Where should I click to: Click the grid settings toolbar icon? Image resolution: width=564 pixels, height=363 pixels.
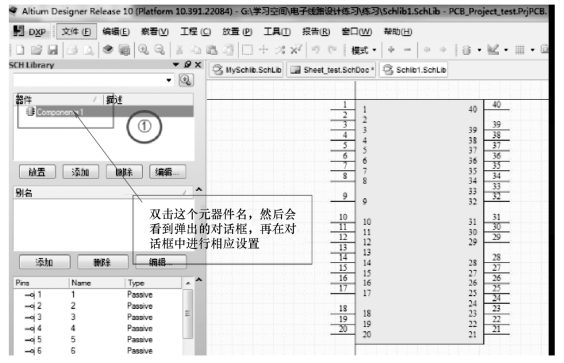(x=519, y=50)
